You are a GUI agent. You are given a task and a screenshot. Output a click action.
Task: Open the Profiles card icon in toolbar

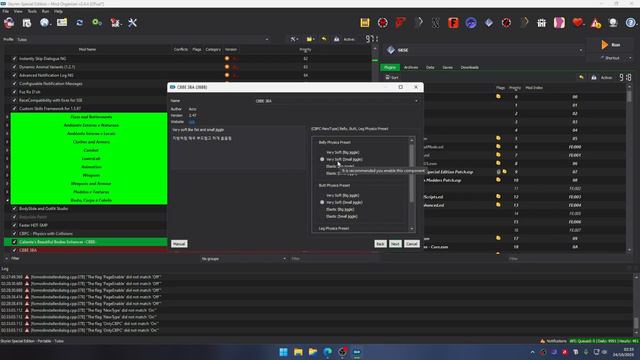pyautogui.click(x=62, y=23)
